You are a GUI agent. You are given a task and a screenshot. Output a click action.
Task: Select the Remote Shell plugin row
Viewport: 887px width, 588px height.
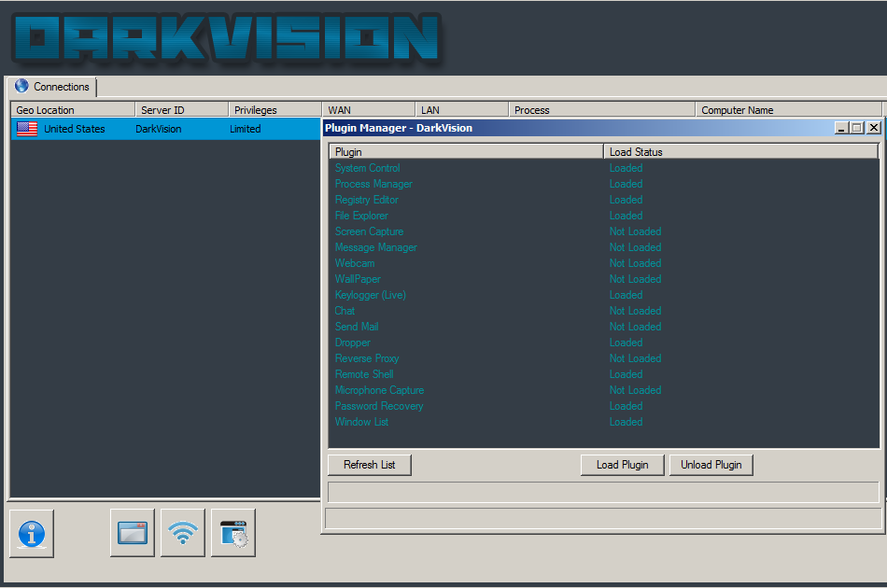[x=604, y=374]
